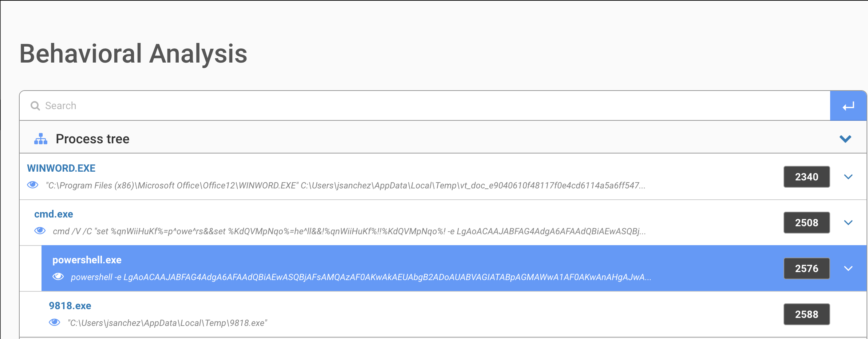Open the 9818.exe process link

point(70,306)
